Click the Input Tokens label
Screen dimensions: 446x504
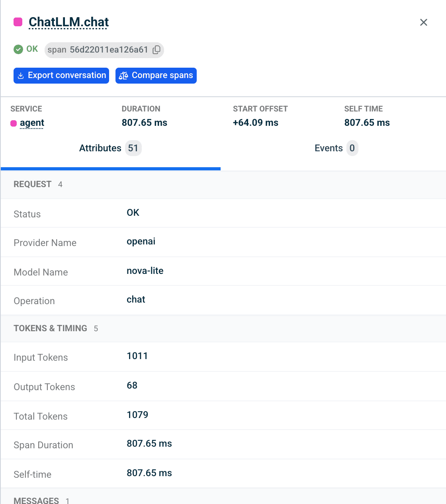pyautogui.click(x=41, y=358)
